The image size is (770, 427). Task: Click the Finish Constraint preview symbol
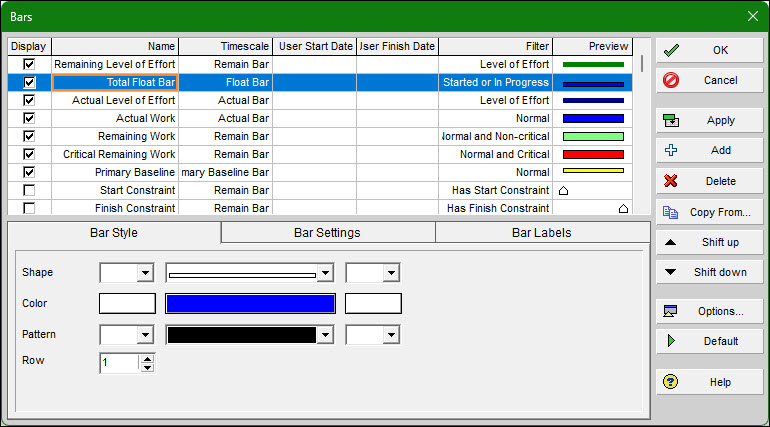(x=623, y=209)
